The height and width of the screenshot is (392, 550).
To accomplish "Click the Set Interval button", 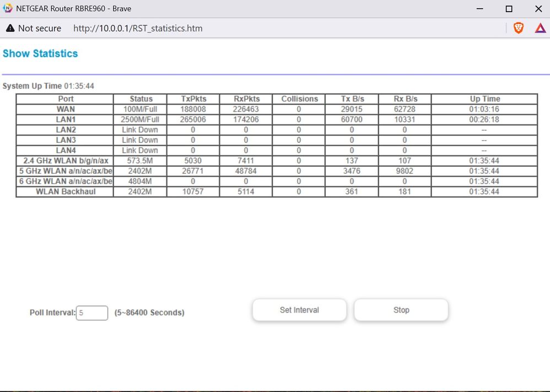I will (x=299, y=310).
